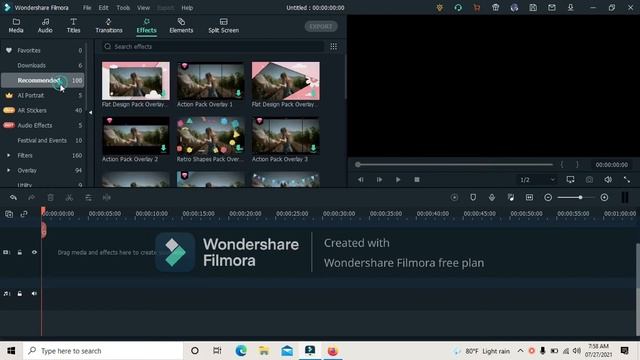Toggle the effects grid view icon
Image resolution: width=640 pixels, height=360 pixels.
333,47
